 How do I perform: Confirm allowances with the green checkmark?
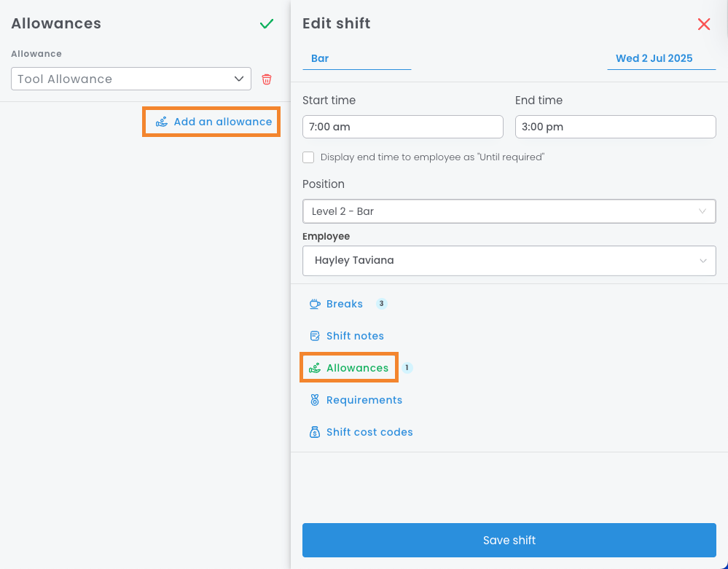pyautogui.click(x=267, y=24)
